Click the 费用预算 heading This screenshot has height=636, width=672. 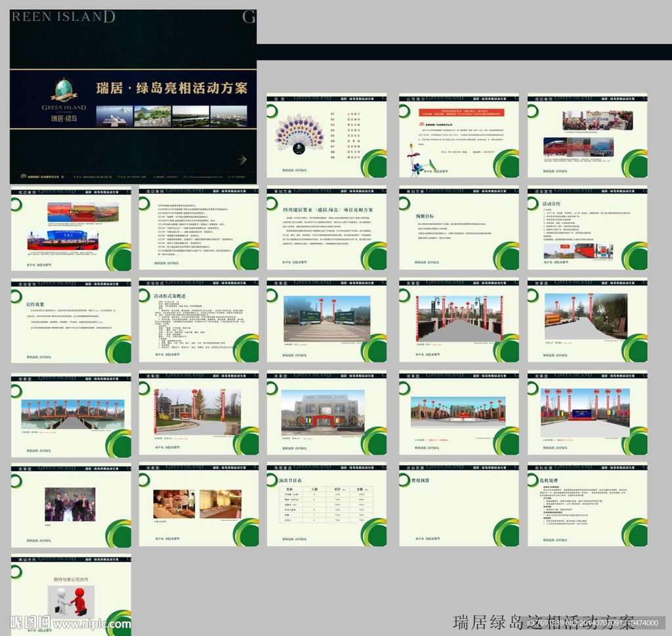point(421,481)
